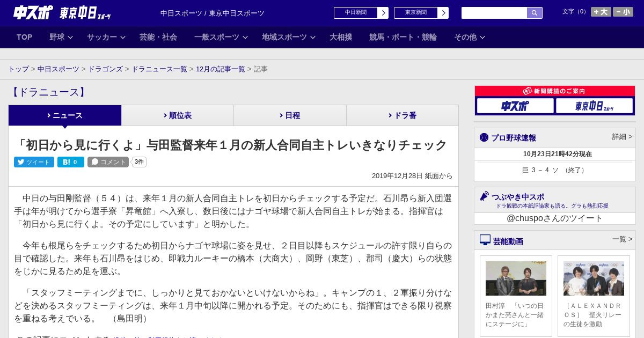
Task: Expand the 一般スポーツ navigation menu
Action: click(221, 37)
